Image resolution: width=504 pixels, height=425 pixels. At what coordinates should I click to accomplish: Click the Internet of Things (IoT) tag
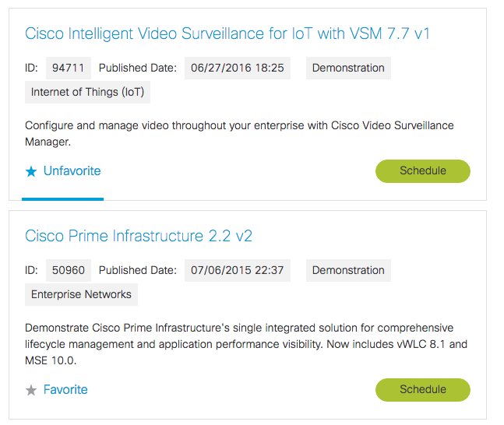88,93
